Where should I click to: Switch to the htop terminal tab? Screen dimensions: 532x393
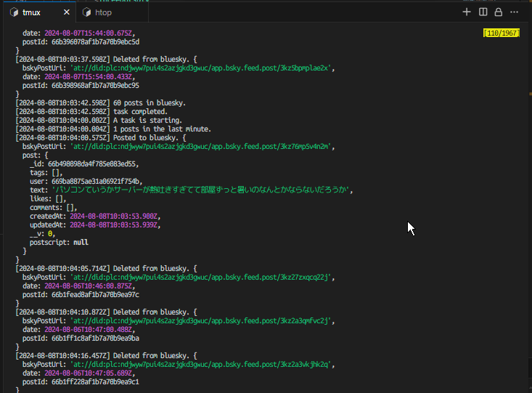pos(112,12)
